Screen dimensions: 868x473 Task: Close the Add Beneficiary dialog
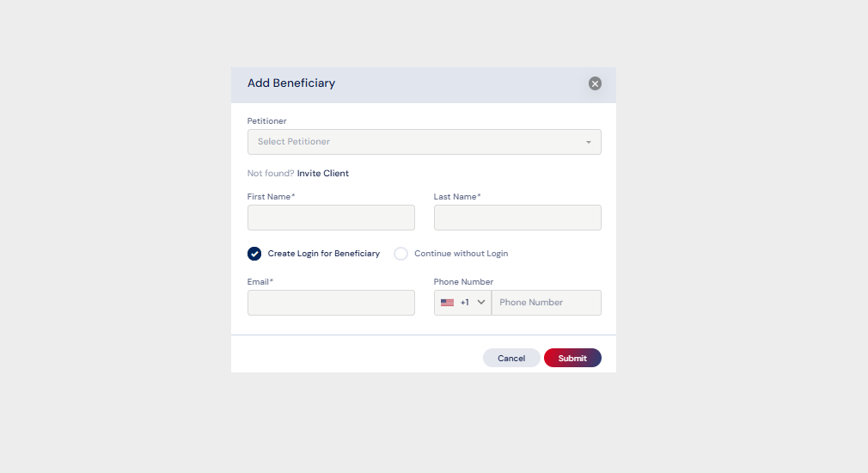tap(595, 83)
